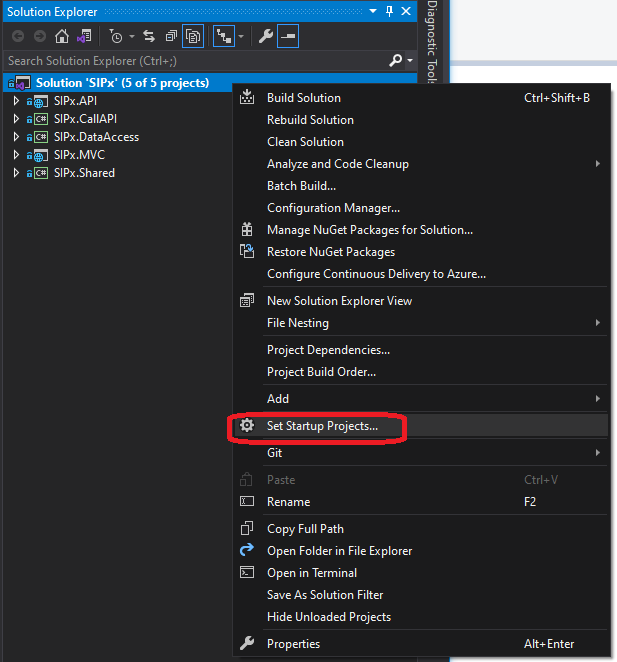Click Rename in context menu
The width and height of the screenshot is (617, 662).
click(421, 502)
